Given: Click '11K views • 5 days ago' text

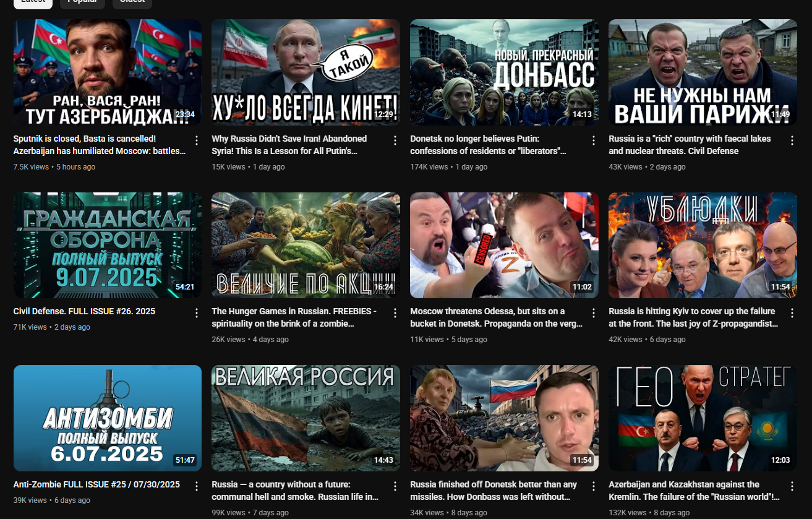Looking at the screenshot, I should 448,340.
